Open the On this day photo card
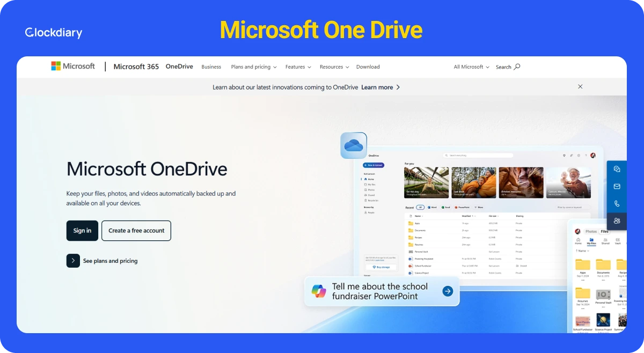 click(x=426, y=182)
